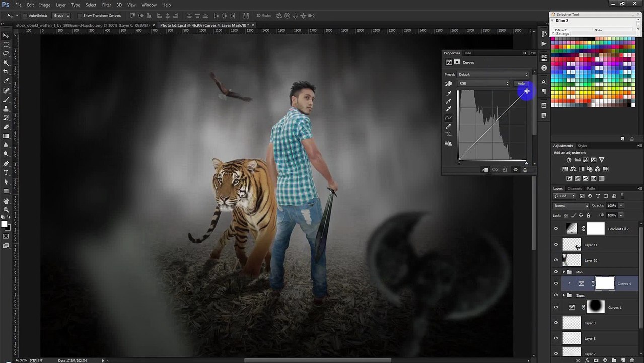This screenshot has width=644, height=363.
Task: Enable the Auto-Select checkbox
Action: 25,16
